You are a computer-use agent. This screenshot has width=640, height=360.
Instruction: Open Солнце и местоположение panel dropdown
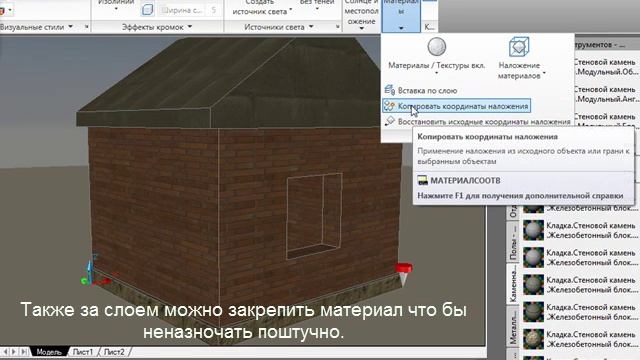361,28
